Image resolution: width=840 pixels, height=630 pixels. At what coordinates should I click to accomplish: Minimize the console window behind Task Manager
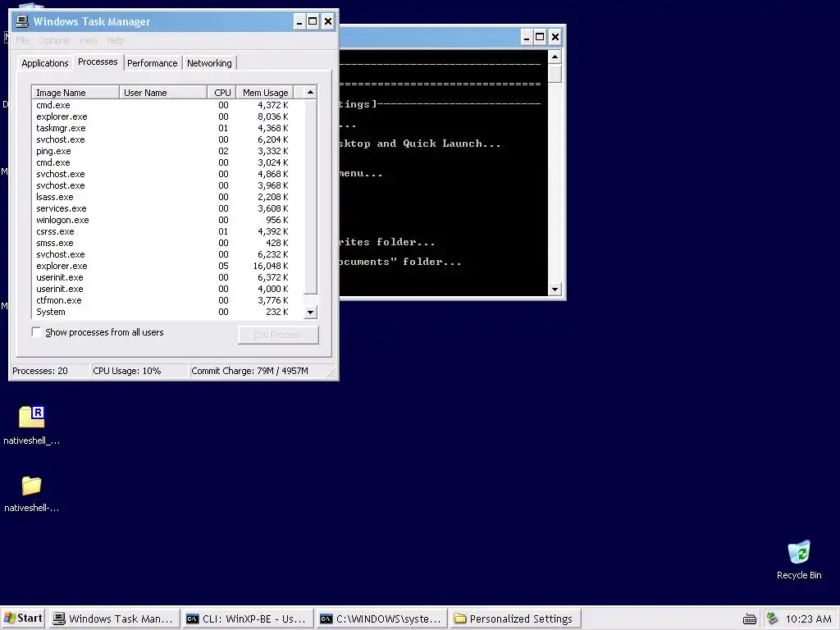[527, 37]
